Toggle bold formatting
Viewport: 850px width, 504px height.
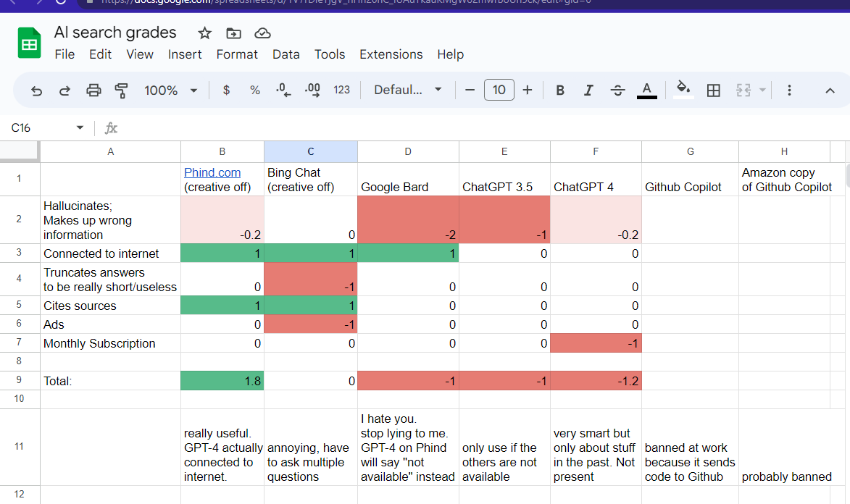(560, 90)
